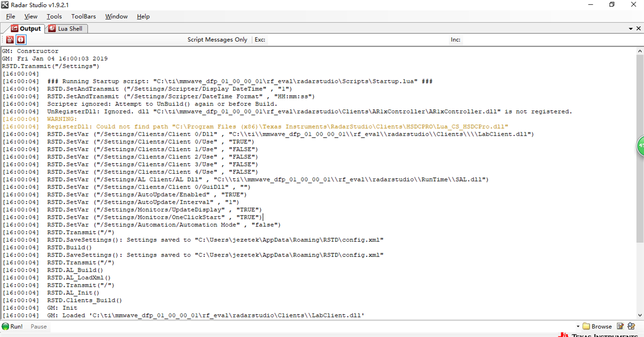Open the Tools menu

point(54,17)
